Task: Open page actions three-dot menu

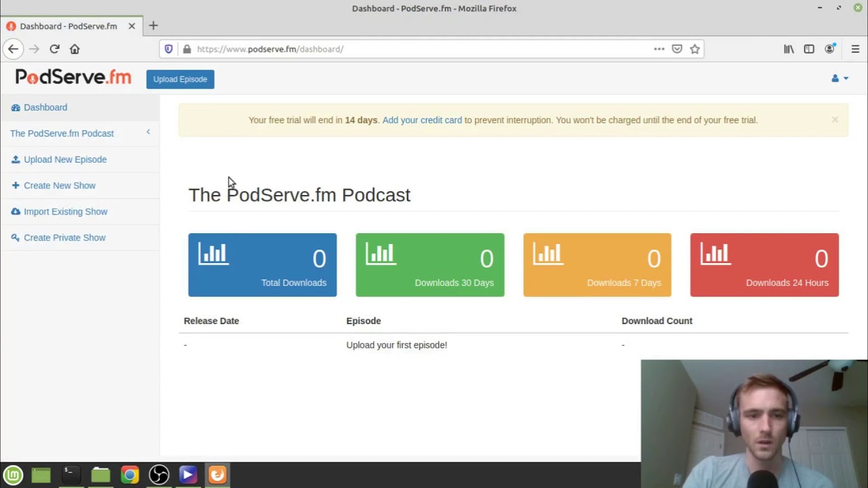Action: 659,49
